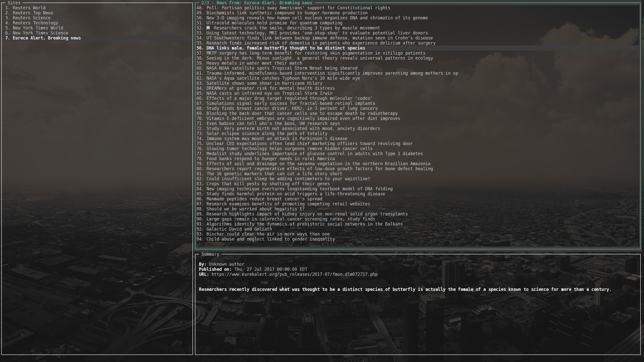Image resolution: width=644 pixels, height=362 pixels.
Task: Open the Reuters Technology feed
Action: tap(35, 23)
